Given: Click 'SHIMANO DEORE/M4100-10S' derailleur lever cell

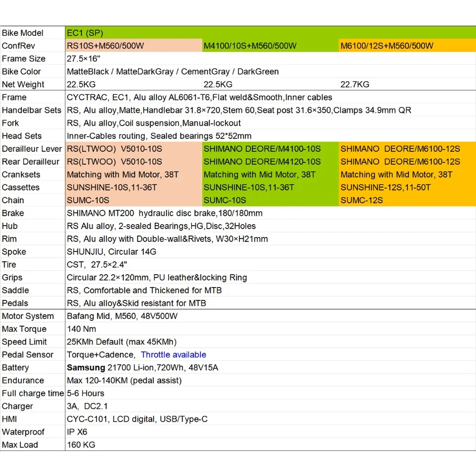Looking at the screenshot, I should (271, 149).
